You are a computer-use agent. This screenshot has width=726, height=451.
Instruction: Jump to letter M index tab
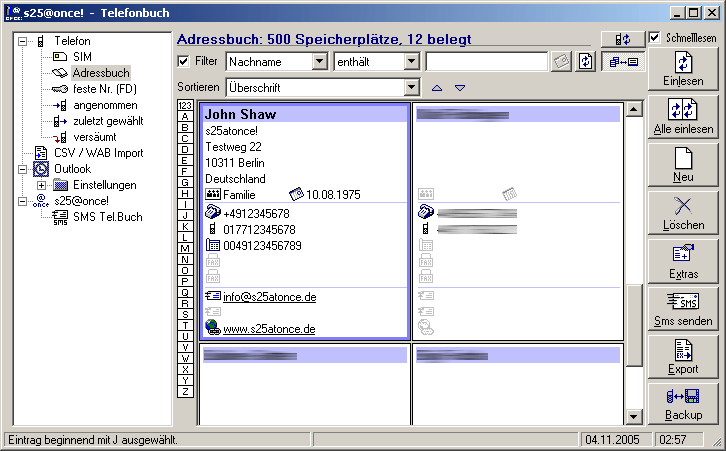(185, 248)
